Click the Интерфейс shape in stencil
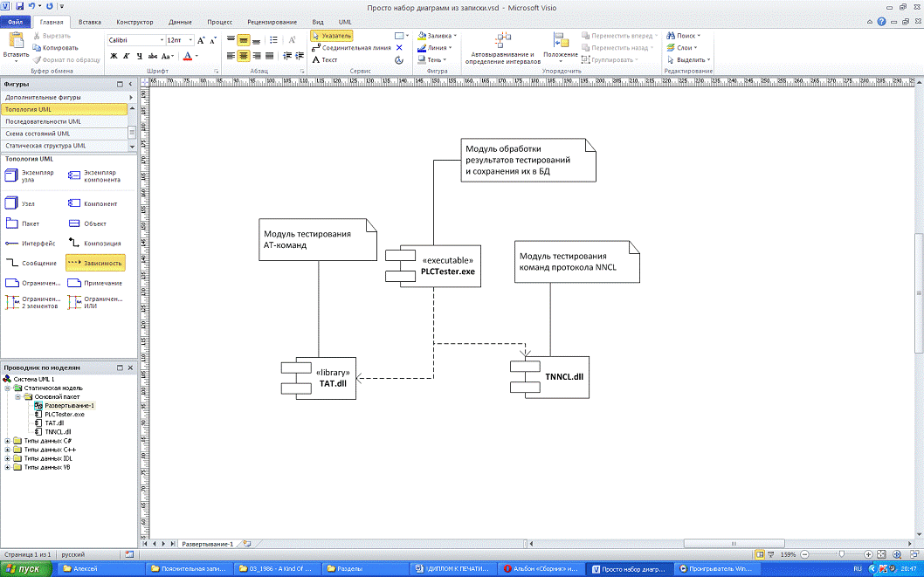The width and height of the screenshot is (924, 577). [x=30, y=244]
